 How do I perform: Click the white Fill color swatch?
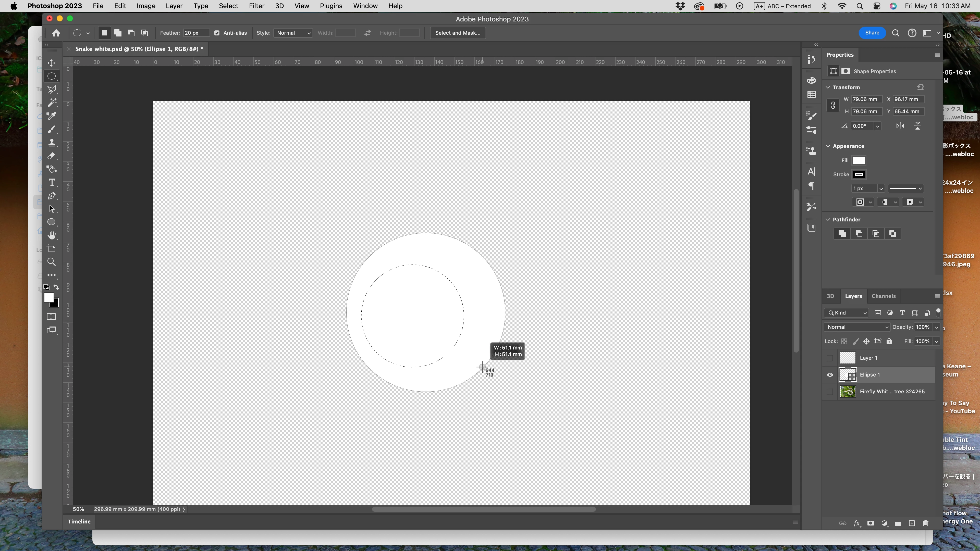(858, 160)
